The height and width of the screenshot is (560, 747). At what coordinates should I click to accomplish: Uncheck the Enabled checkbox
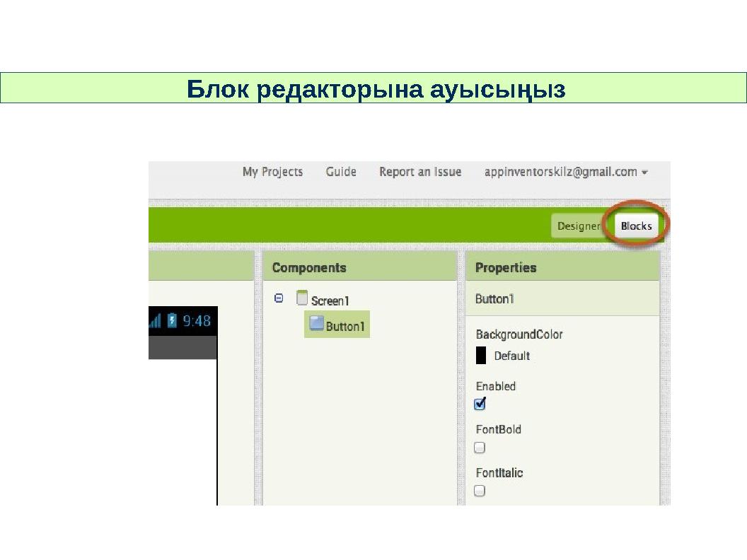click(x=480, y=404)
